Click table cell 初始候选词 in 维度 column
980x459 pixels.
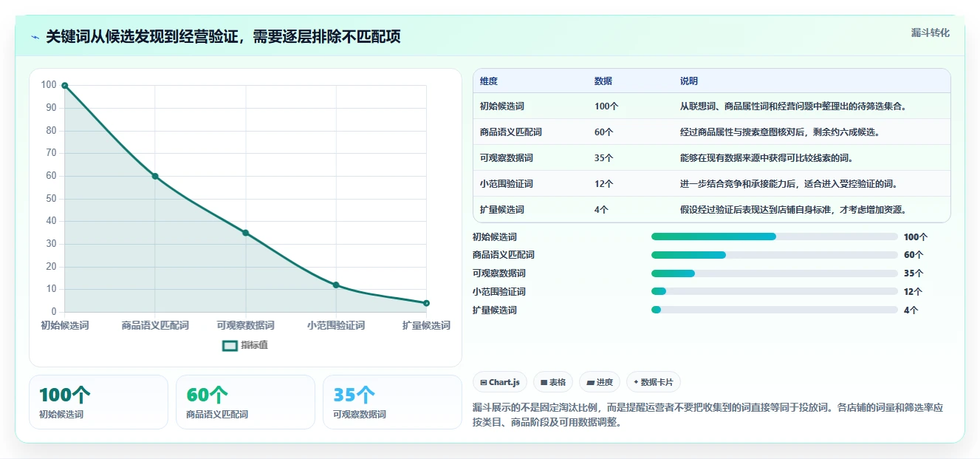click(502, 106)
